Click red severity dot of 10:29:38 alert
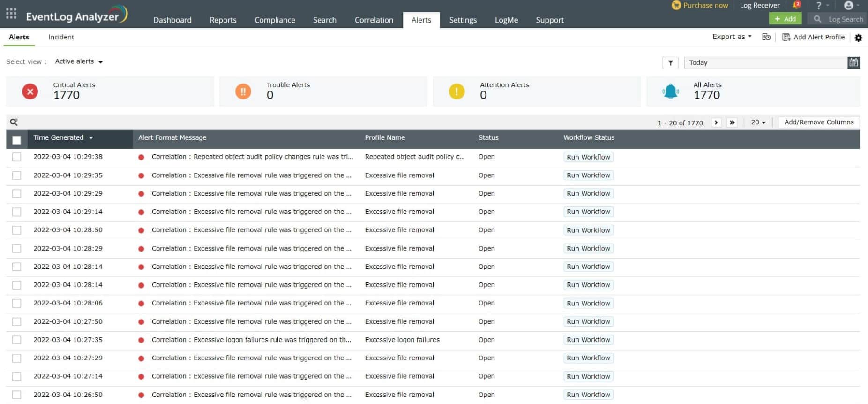Image resolution: width=868 pixels, height=404 pixels. (141, 157)
